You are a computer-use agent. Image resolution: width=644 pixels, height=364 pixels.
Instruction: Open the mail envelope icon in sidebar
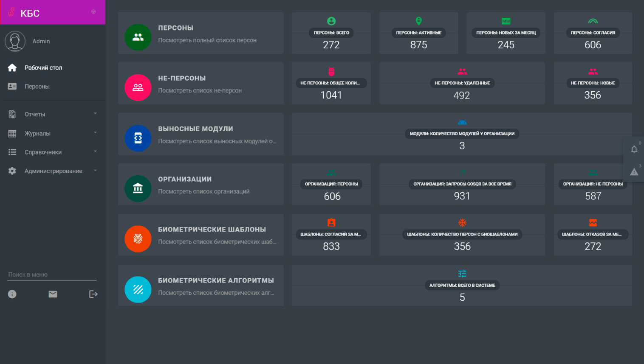(x=53, y=294)
